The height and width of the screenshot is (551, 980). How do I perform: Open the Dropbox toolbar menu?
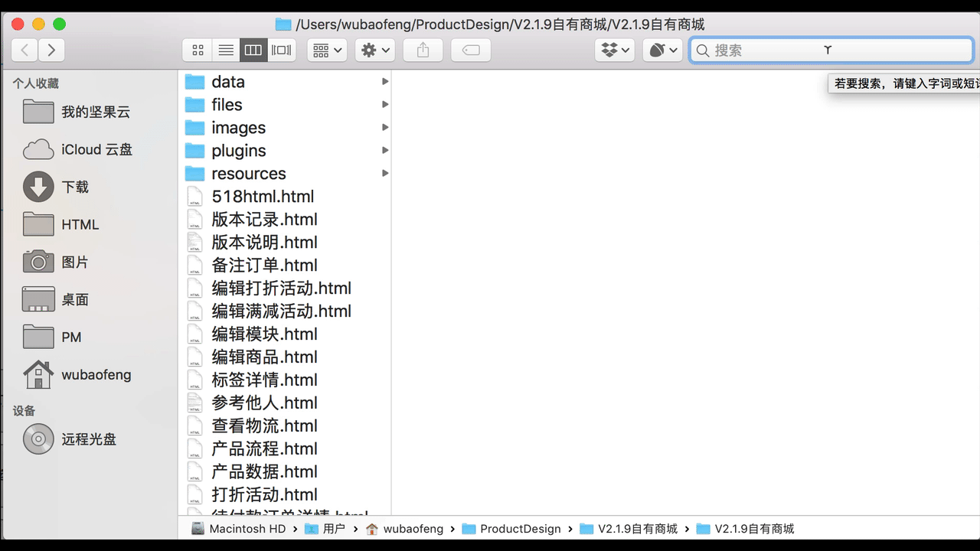pyautogui.click(x=614, y=50)
